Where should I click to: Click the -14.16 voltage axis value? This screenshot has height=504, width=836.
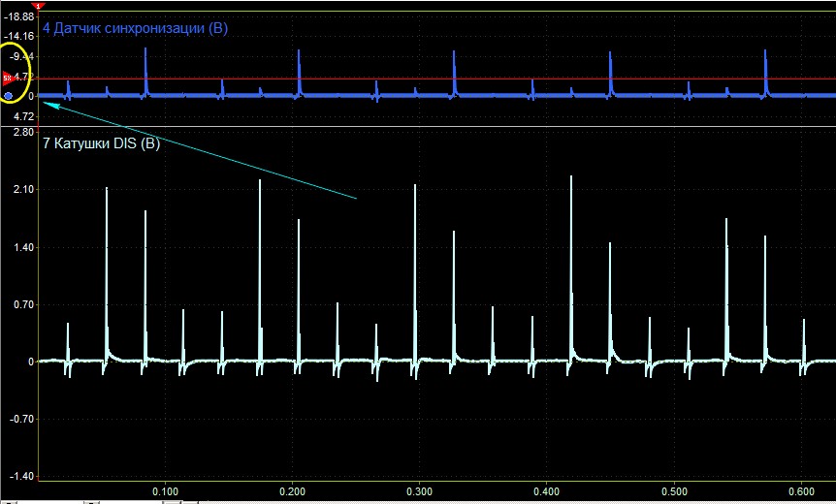click(x=19, y=36)
